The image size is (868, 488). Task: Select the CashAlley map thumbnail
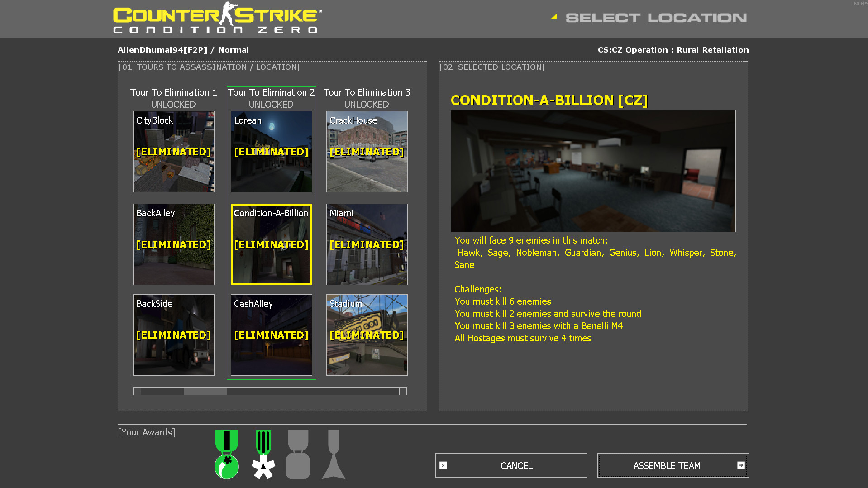pos(272,335)
